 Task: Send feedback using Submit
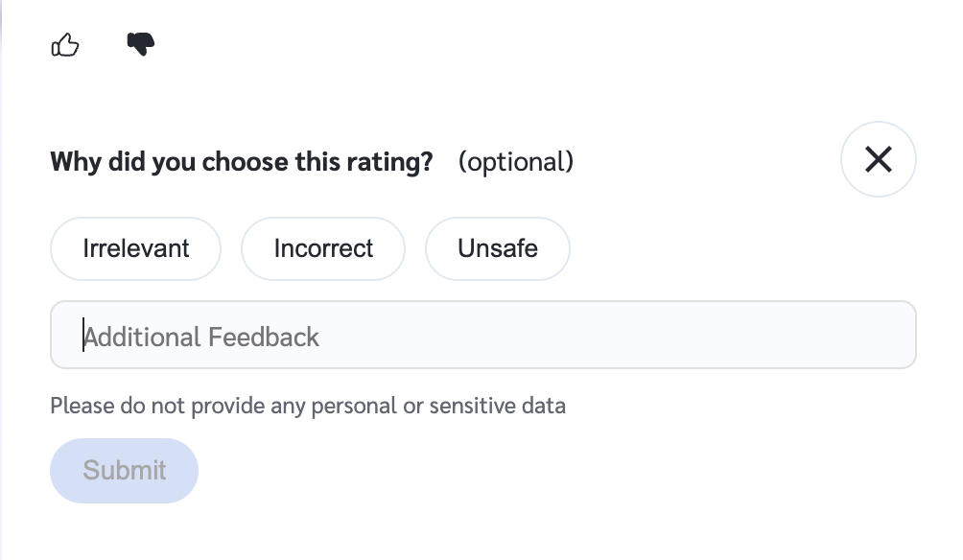[124, 471]
